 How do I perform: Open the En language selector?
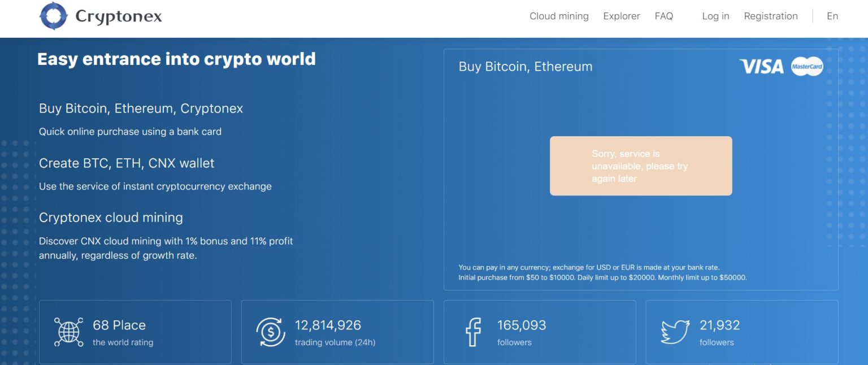832,16
